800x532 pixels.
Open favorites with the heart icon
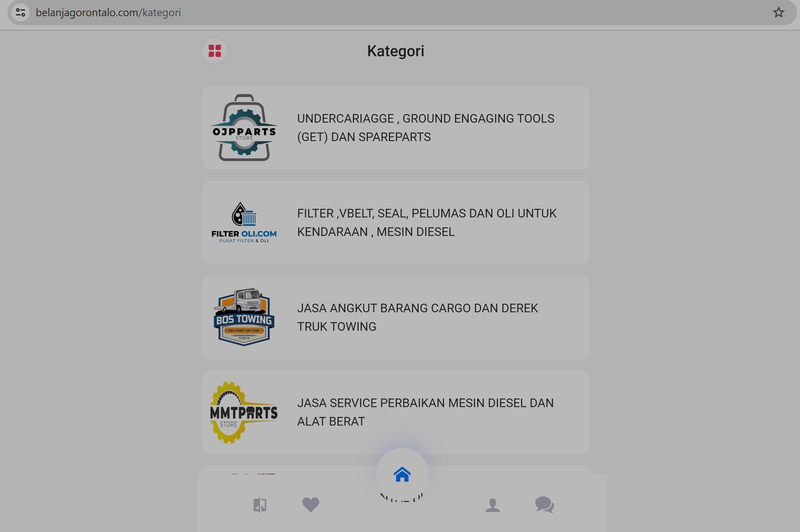tap(311, 505)
